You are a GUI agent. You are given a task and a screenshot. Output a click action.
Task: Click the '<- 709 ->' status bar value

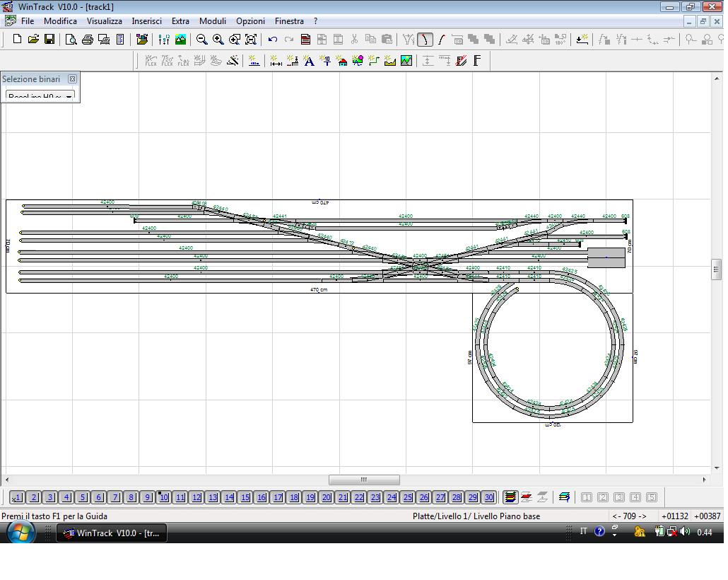629,516
